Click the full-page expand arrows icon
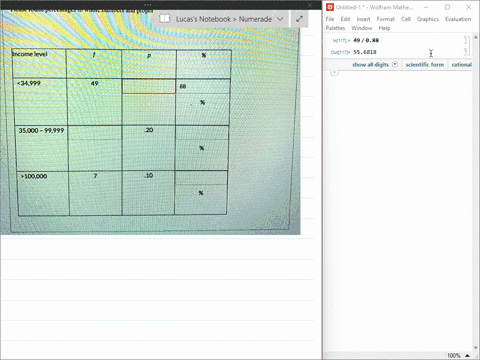Screen dimensions: 480x360 point(299,19)
